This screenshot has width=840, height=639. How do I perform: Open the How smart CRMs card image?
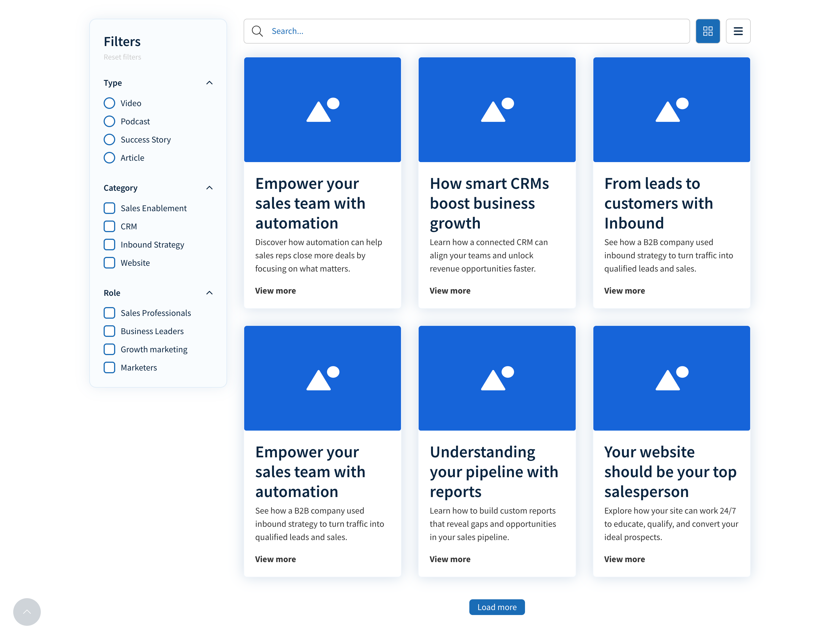[497, 109]
